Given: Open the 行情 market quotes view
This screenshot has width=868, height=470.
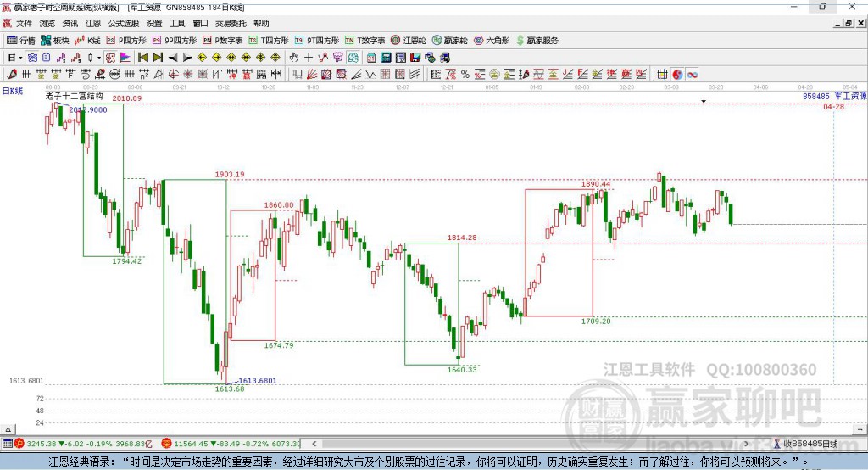Looking at the screenshot, I should [21, 41].
